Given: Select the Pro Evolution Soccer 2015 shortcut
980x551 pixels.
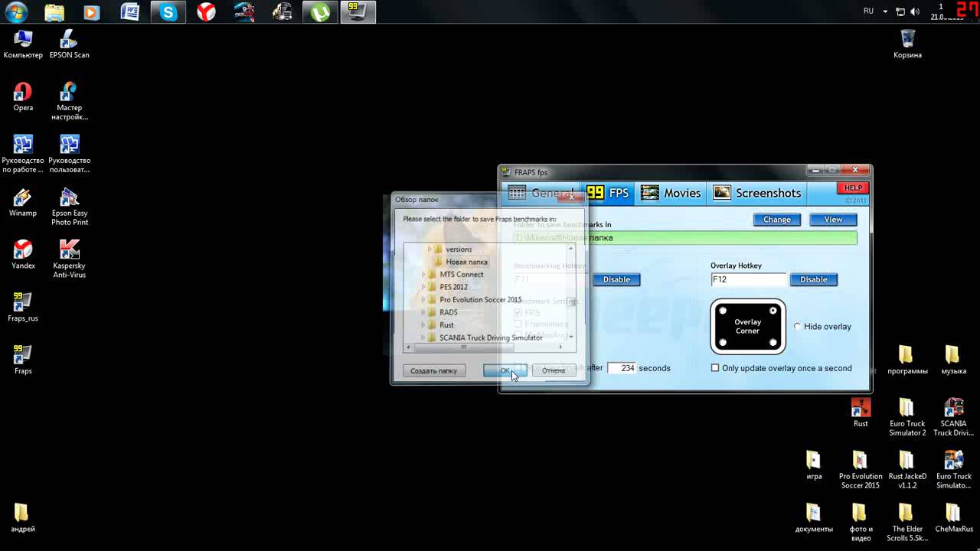Looking at the screenshot, I should 861,470.
